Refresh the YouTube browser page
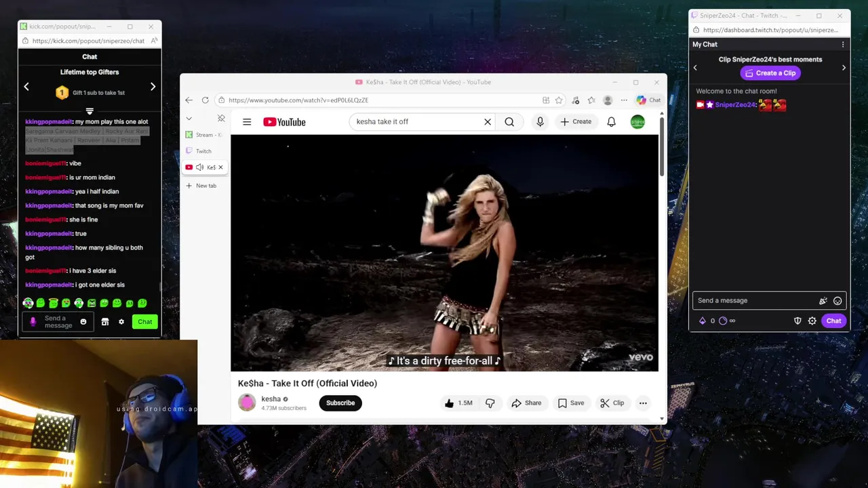 (205, 100)
